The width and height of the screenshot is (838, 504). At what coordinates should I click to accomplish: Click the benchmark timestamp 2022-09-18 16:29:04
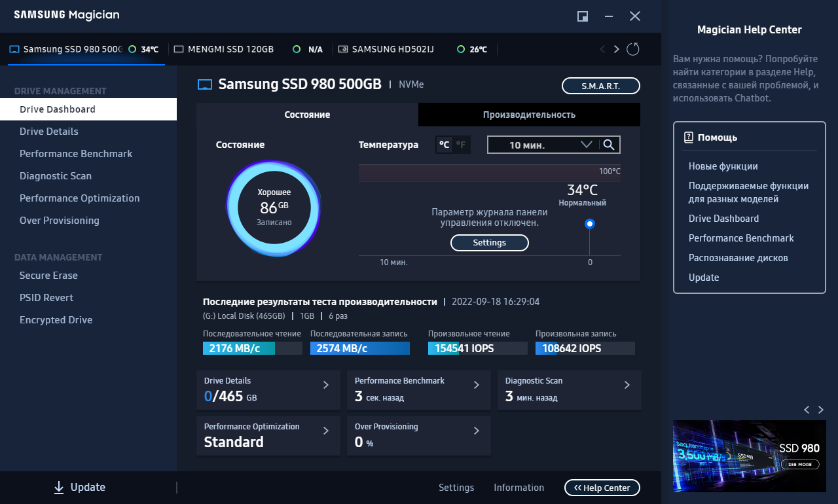pos(496,302)
